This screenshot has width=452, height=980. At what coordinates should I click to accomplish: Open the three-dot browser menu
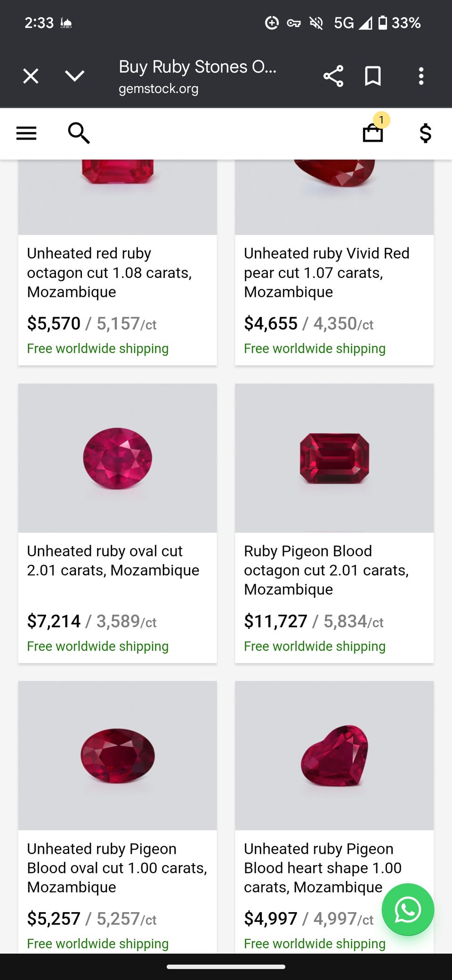[421, 76]
